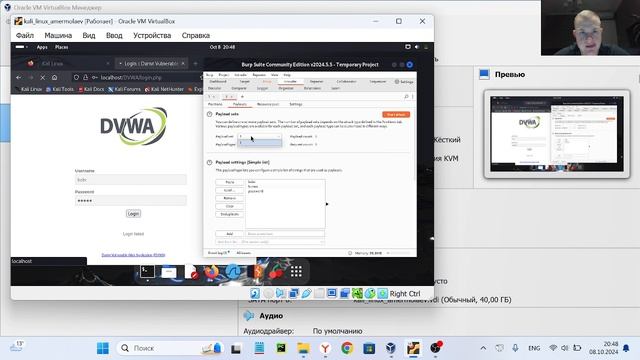
Task: Click Add button for new payload item
Action: pyautogui.click(x=230, y=234)
